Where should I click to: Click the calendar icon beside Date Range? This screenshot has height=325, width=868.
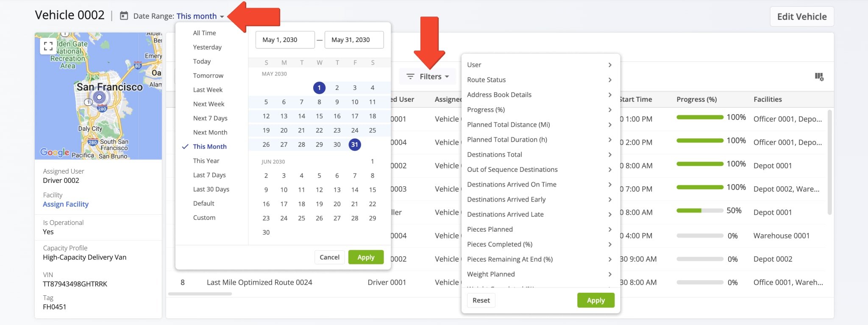[x=124, y=16]
